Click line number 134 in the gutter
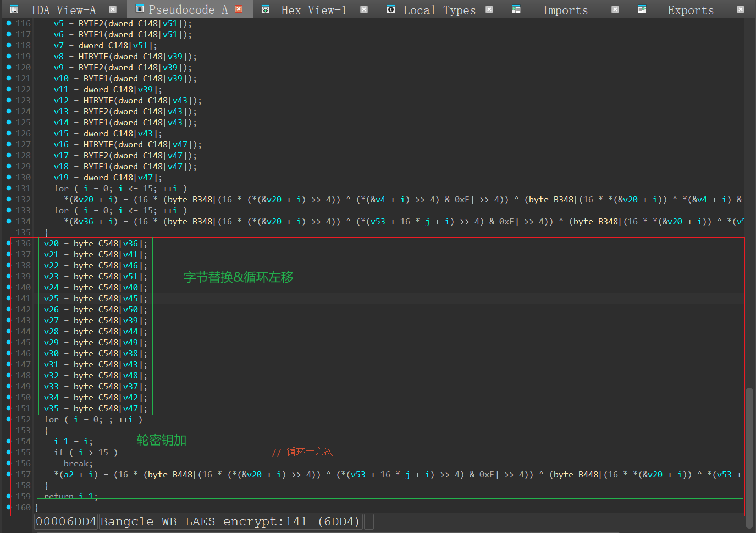The image size is (756, 533). tap(23, 221)
